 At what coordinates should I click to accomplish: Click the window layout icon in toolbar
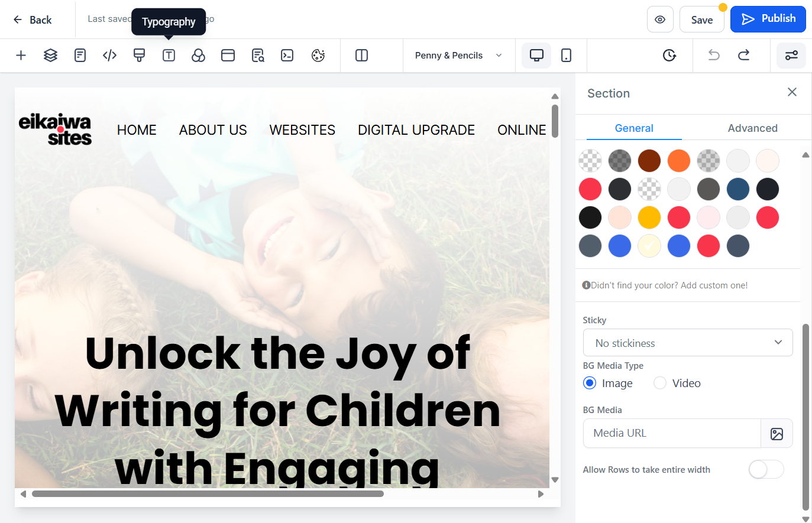[x=228, y=56]
